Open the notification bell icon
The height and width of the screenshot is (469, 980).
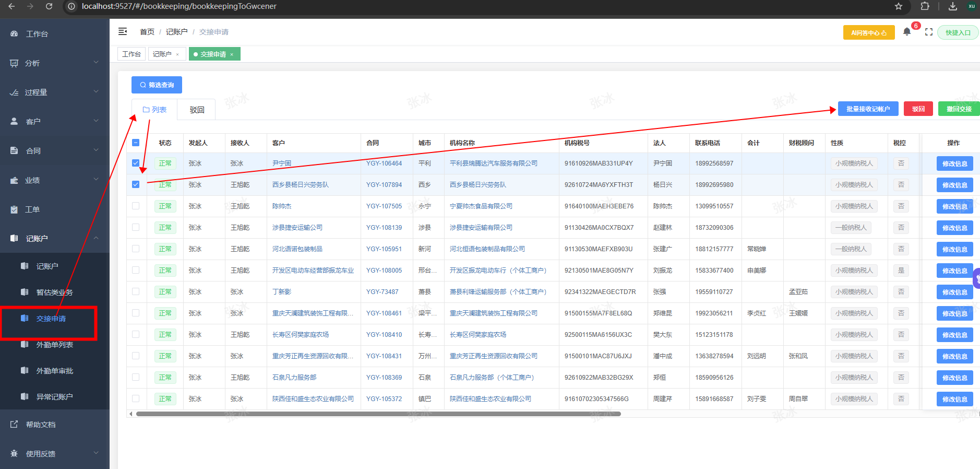(x=907, y=32)
